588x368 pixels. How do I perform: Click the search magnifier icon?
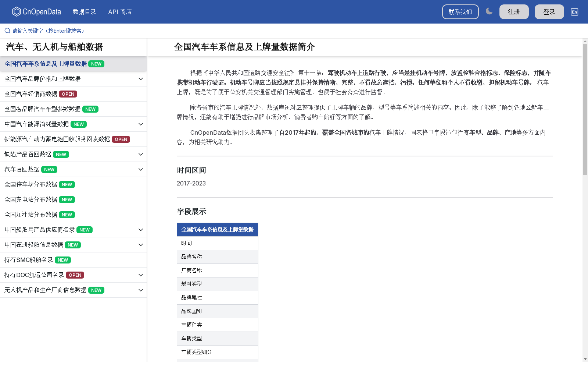7,31
